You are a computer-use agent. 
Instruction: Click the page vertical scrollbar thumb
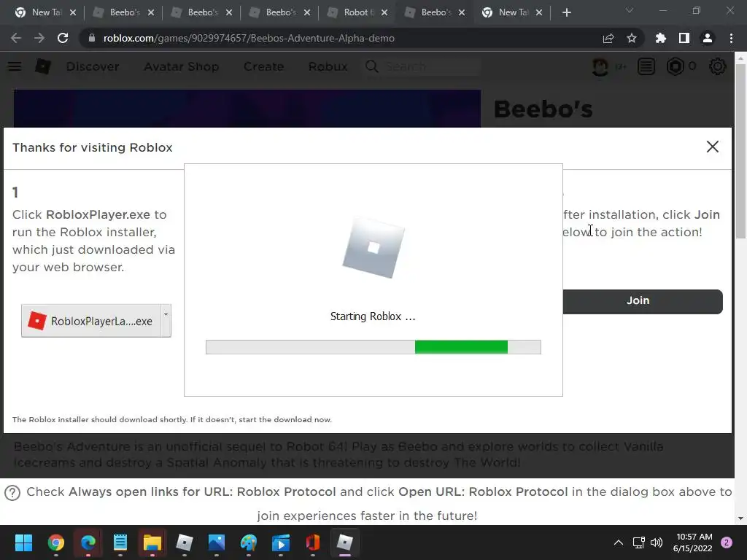point(740,151)
